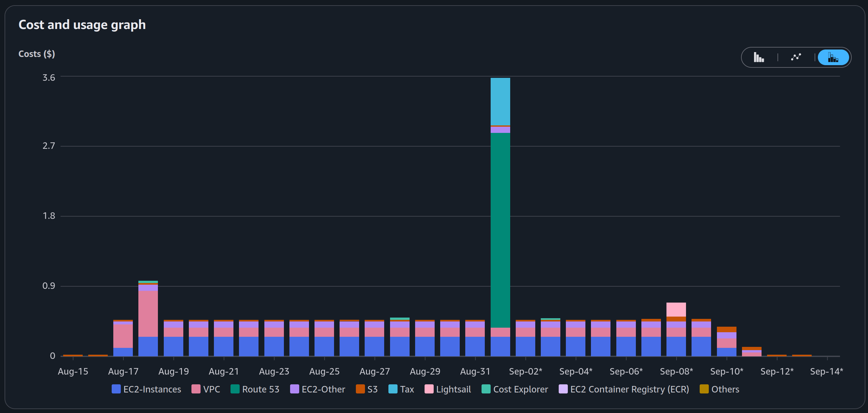Screen dimensions: 868x413
Task: Click the Aug-31 x-axis date label
Action: coord(475,371)
